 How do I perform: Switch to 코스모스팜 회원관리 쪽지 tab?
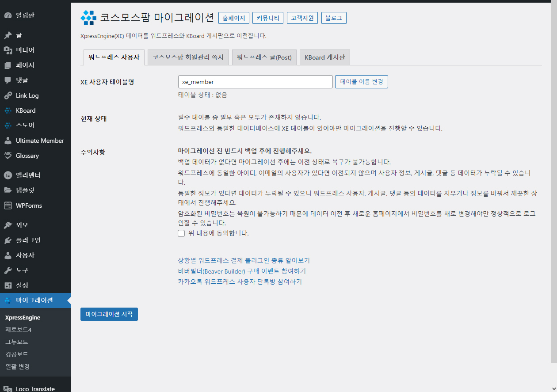pos(188,57)
